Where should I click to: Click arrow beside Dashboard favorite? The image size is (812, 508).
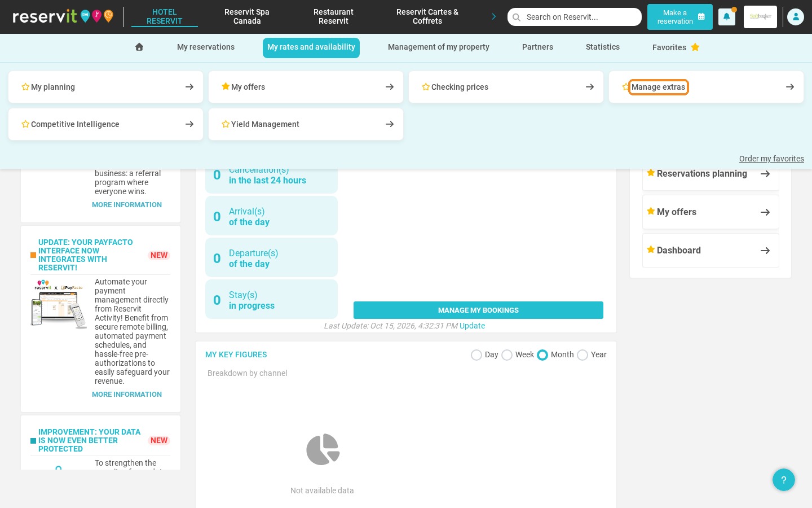765,251
